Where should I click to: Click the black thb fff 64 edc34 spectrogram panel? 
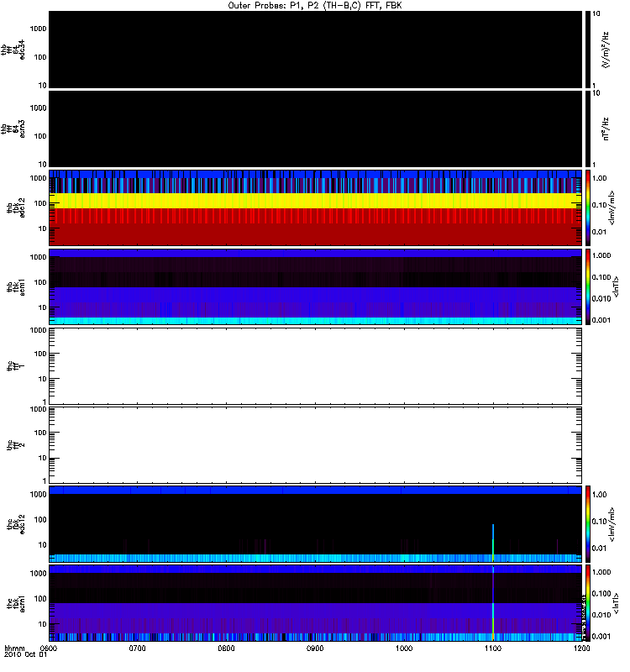(x=315, y=50)
